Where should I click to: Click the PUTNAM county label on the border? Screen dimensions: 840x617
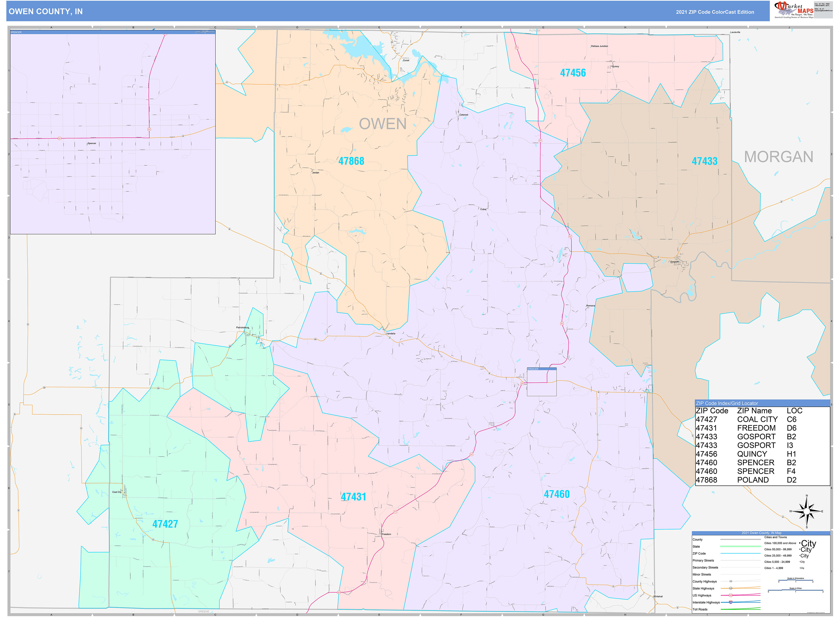click(535, 31)
